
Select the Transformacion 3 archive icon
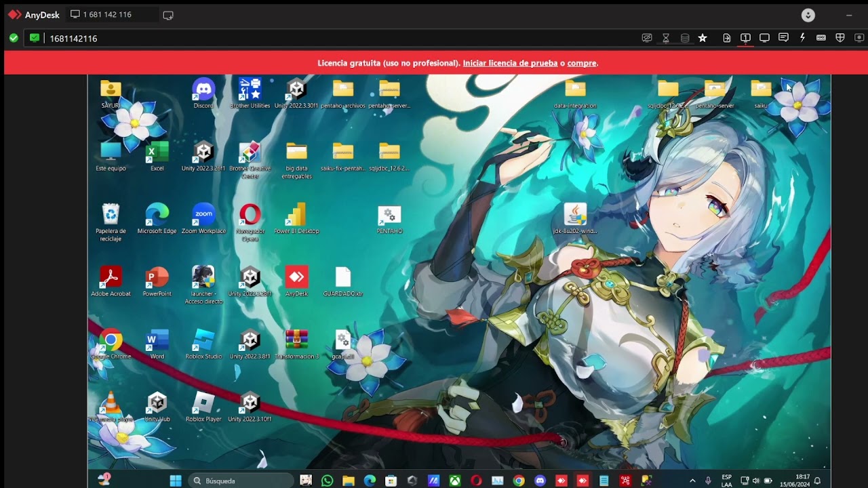pyautogui.click(x=296, y=344)
